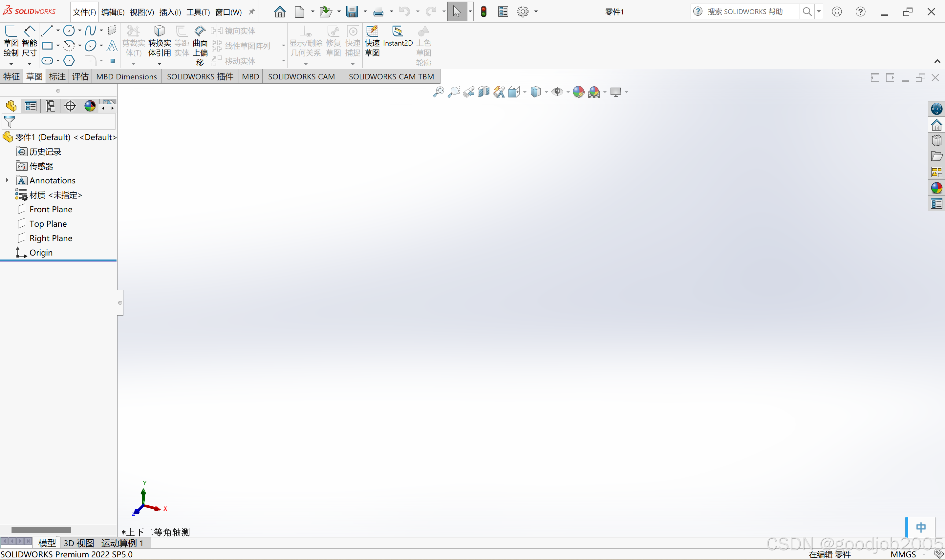Open the 插入(I) menu
The height and width of the screenshot is (560, 945).
click(170, 12)
